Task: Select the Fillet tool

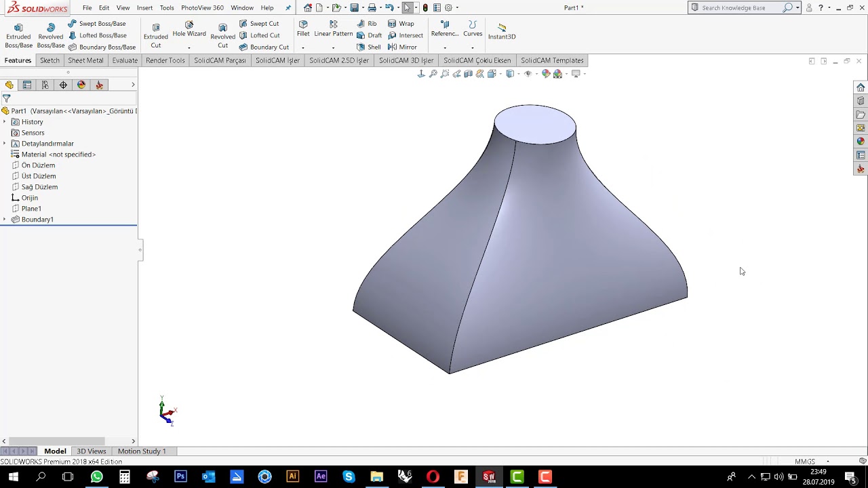Action: 303,28
